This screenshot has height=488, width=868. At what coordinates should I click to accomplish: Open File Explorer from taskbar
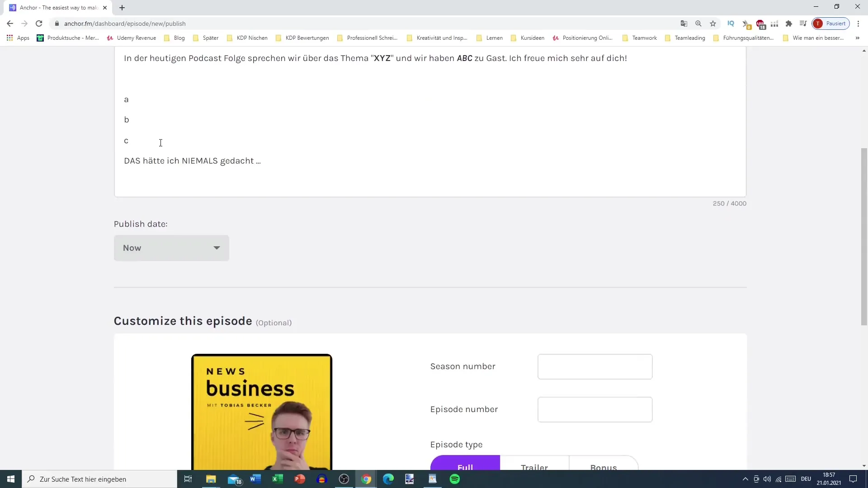(x=211, y=479)
